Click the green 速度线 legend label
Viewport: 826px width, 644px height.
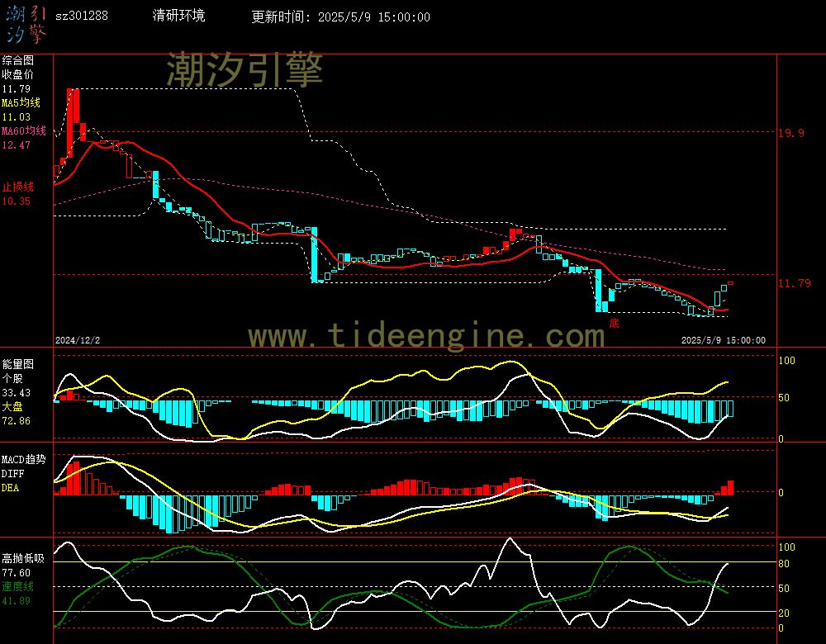[x=18, y=586]
